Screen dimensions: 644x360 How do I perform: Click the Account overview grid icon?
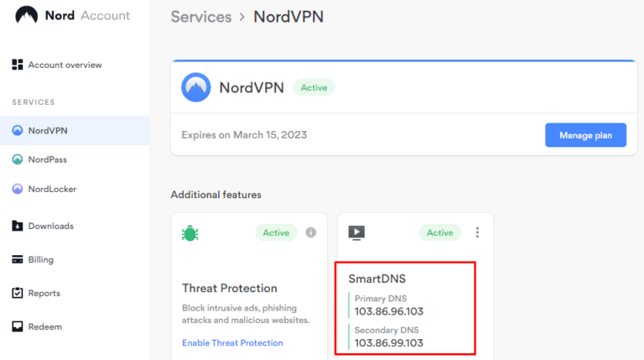pos(17,65)
